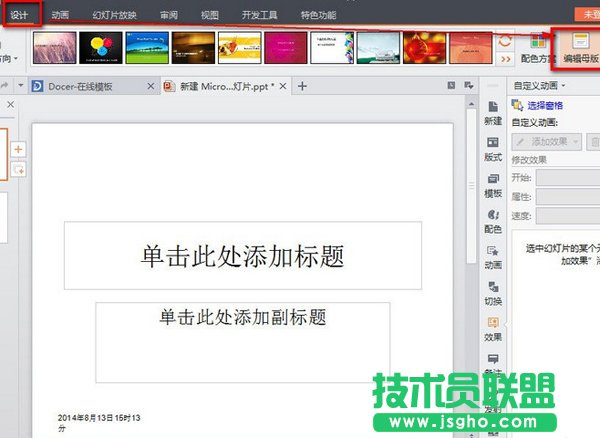
Task: Open the 速度 dropdown field
Action: coord(568,216)
